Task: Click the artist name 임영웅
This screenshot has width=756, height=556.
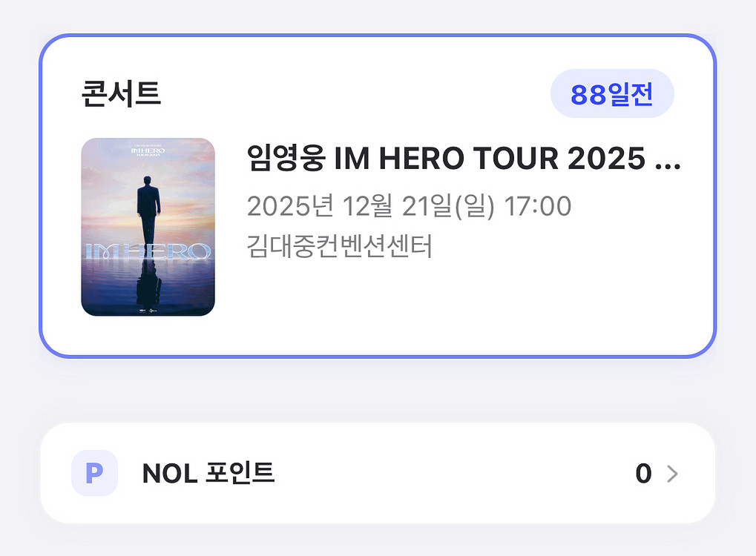Action: [x=286, y=158]
